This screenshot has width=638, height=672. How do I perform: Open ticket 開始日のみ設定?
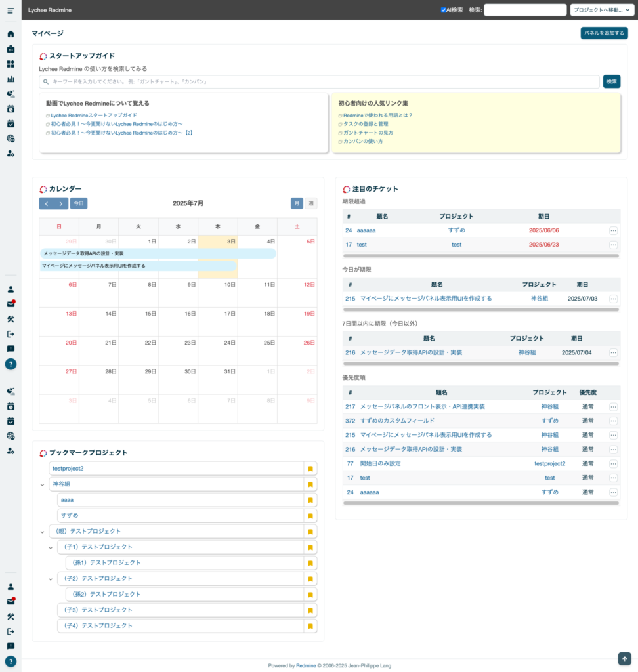(380, 463)
